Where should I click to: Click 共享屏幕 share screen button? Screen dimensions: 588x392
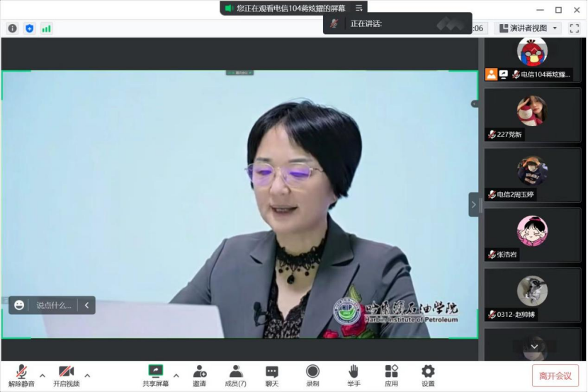pos(155,375)
